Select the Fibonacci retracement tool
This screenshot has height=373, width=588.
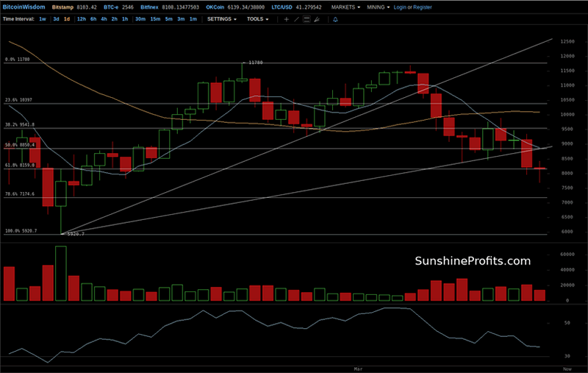click(x=306, y=19)
